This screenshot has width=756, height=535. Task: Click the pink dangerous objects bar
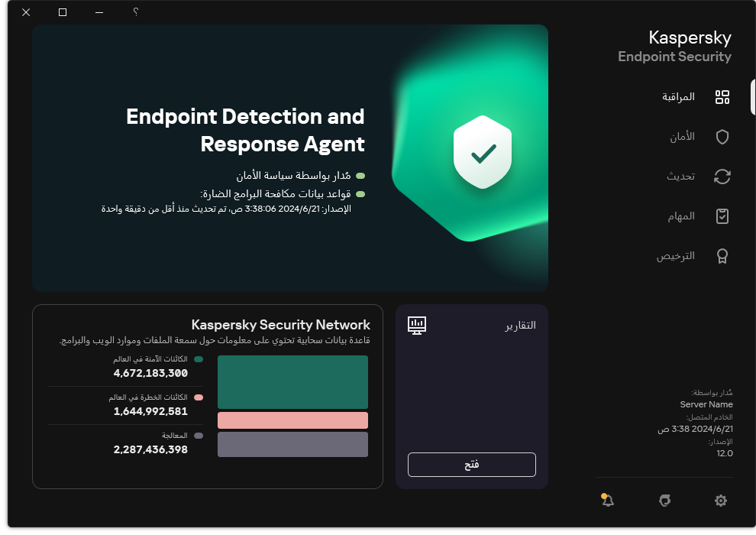(x=292, y=420)
